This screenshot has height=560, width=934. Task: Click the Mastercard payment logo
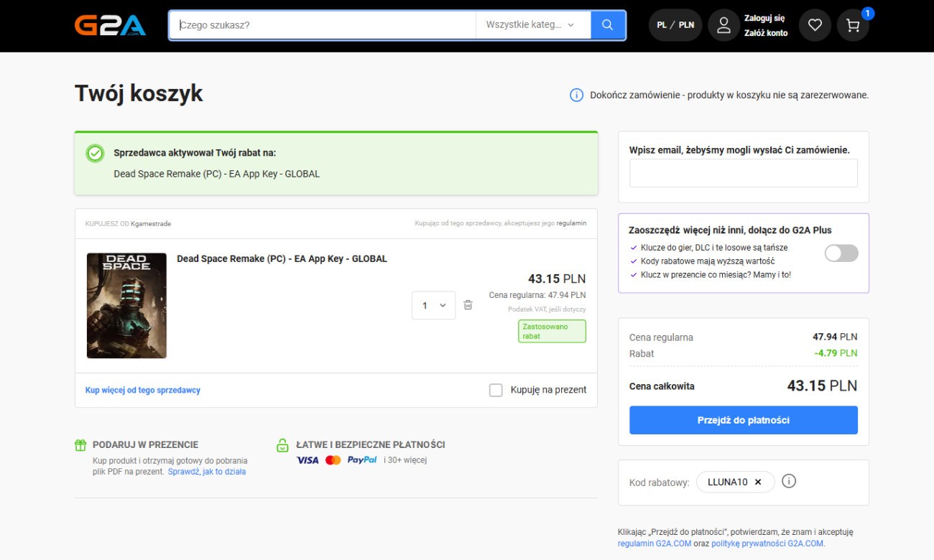pyautogui.click(x=333, y=460)
